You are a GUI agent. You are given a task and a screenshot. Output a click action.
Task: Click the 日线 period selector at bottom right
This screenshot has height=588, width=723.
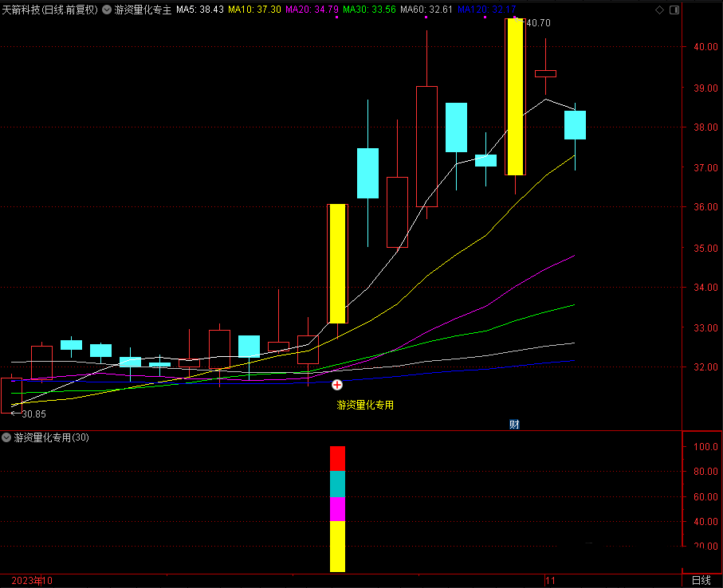tap(701, 581)
